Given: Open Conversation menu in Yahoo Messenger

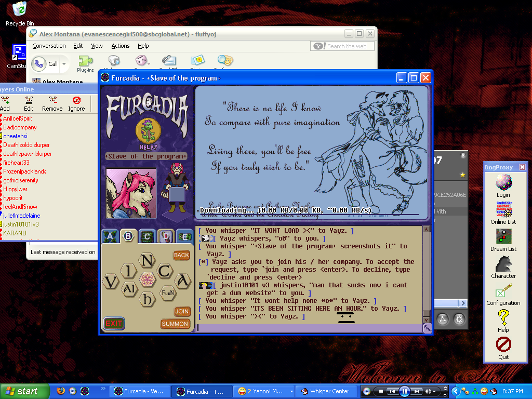Looking at the screenshot, I should coord(49,46).
